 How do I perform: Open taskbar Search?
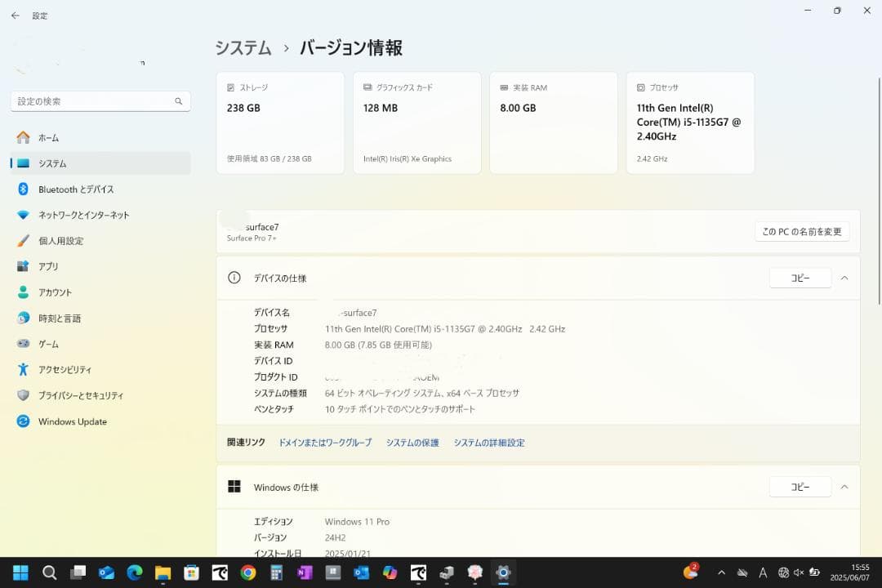(x=50, y=572)
